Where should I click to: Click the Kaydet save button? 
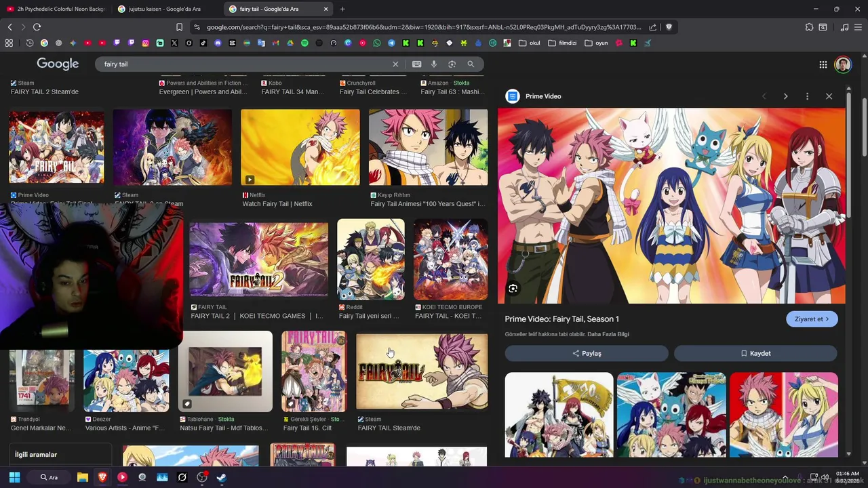point(755,353)
